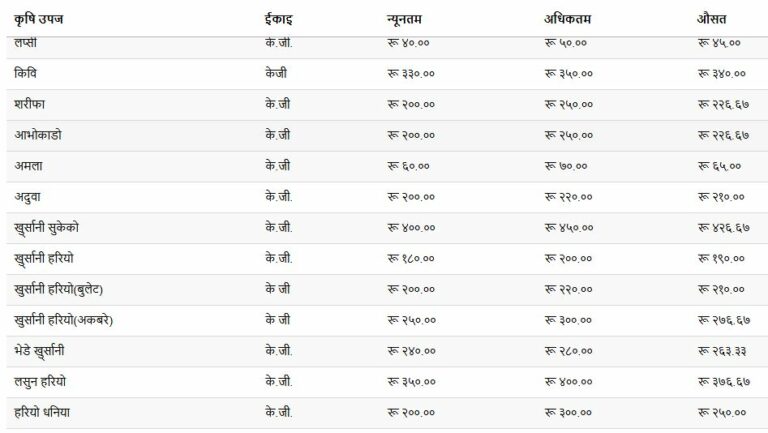This screenshot has height=433, width=768.
Task: Select the भेडे खुर्सानी row name
Action: pyautogui.click(x=39, y=351)
